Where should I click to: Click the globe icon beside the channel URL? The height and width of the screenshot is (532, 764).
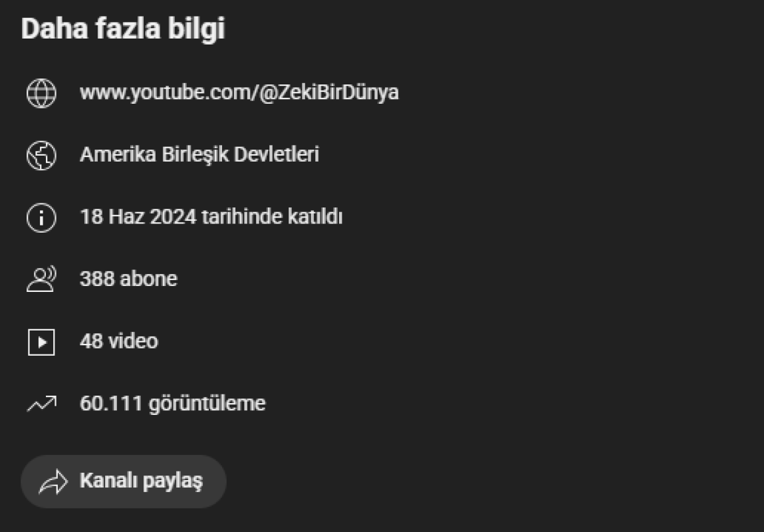click(x=41, y=93)
